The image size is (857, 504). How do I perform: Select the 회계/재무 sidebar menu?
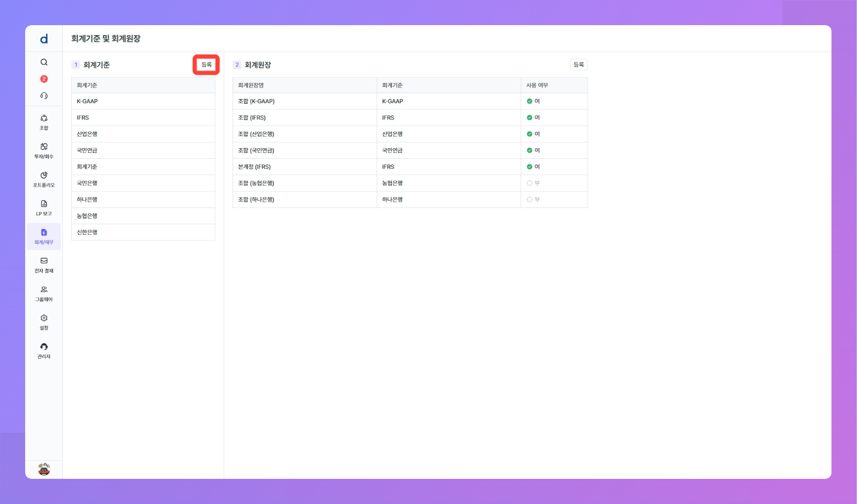pyautogui.click(x=44, y=237)
